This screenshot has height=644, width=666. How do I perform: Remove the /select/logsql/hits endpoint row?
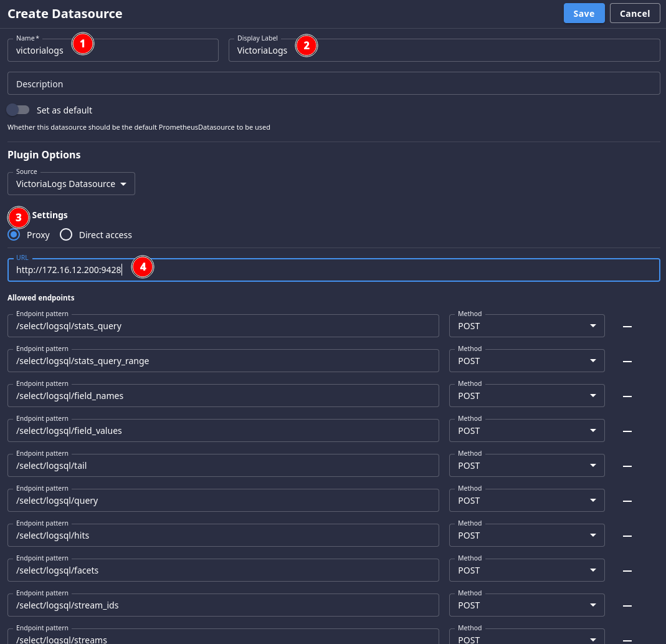point(627,535)
